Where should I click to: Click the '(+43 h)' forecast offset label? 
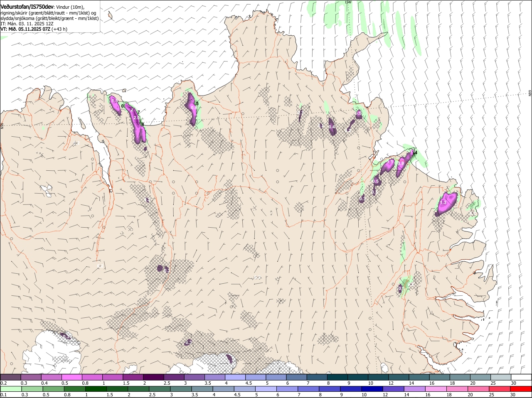[x=59, y=29]
